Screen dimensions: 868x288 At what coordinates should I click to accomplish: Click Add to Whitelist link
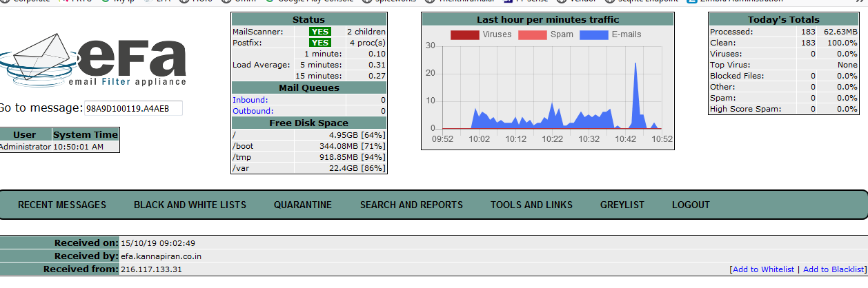pyautogui.click(x=763, y=269)
